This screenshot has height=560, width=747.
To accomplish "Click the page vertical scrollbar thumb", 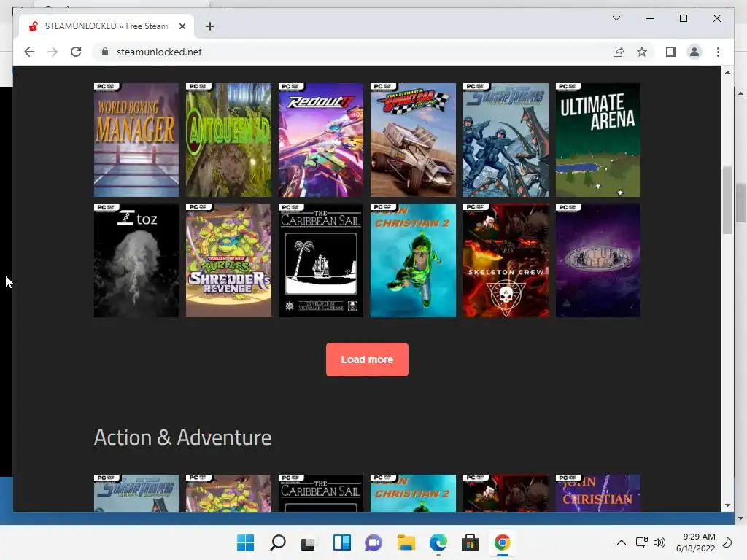I will 727,200.
